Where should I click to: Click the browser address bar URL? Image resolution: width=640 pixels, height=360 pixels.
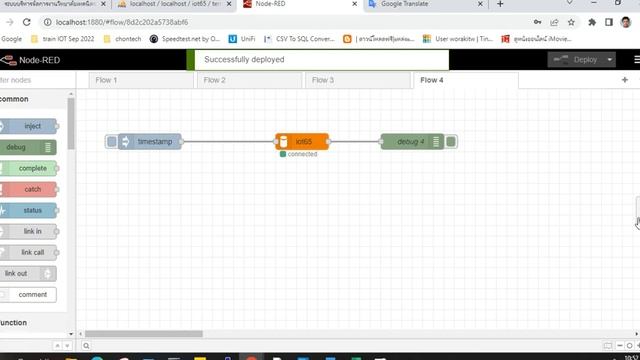point(122,22)
